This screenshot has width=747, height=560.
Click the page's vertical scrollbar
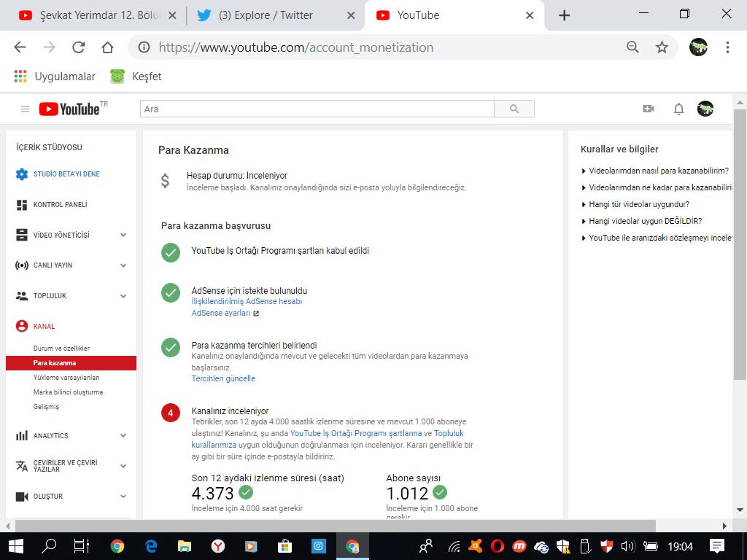click(x=740, y=244)
